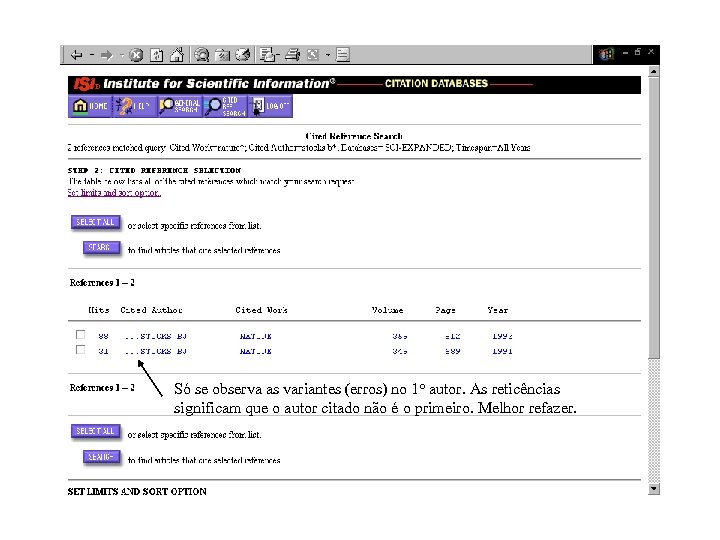720x540 pixels.
Task: Click the Cited Author column header
Action: click(151, 310)
